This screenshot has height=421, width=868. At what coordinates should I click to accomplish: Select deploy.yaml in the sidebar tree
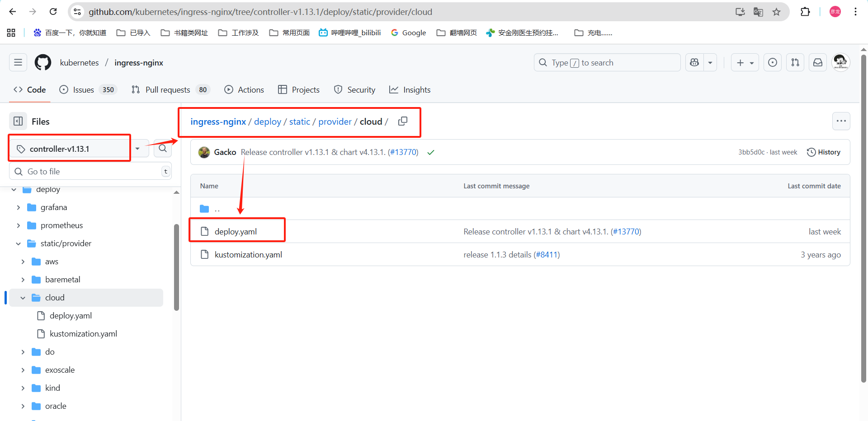(71, 316)
